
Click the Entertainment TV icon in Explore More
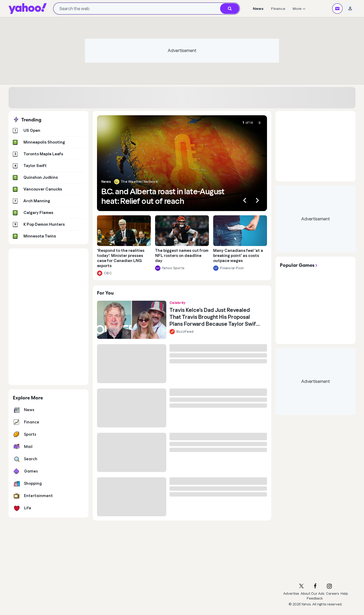click(17, 496)
